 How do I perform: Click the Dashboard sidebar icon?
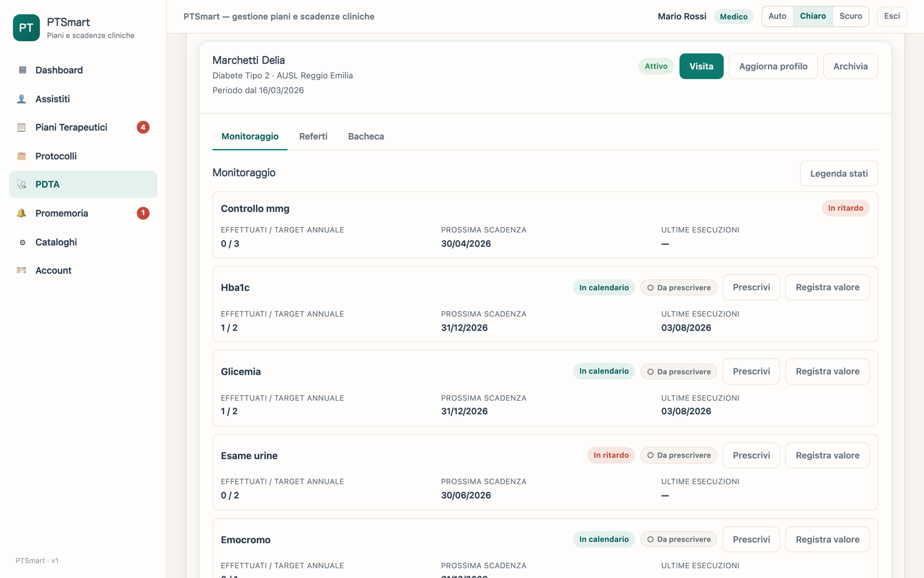pyautogui.click(x=22, y=70)
